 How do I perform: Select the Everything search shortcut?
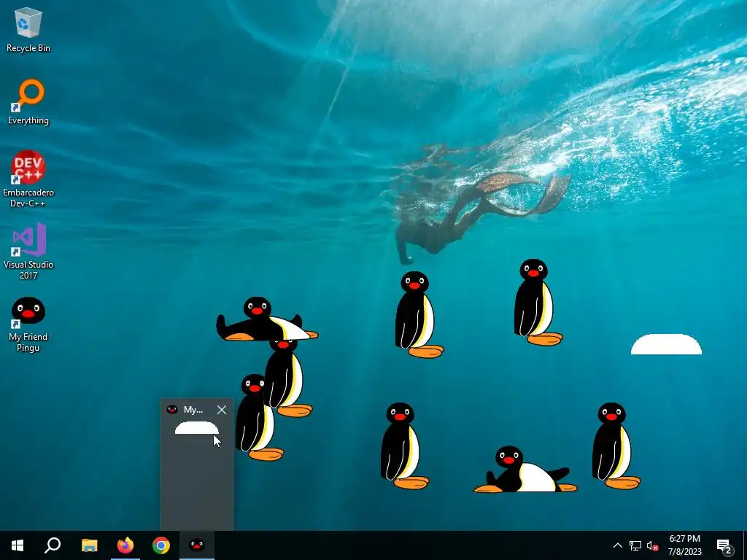coord(28,102)
